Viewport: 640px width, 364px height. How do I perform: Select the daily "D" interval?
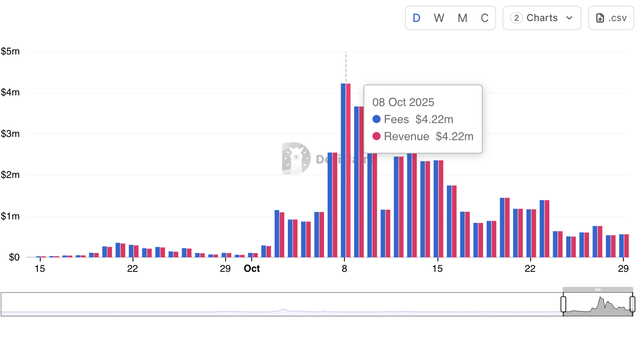click(416, 18)
